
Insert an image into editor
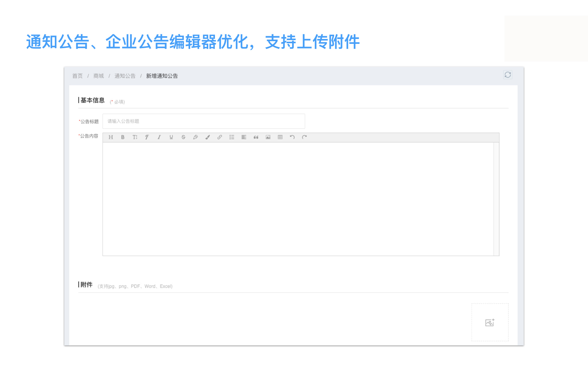tap(268, 137)
